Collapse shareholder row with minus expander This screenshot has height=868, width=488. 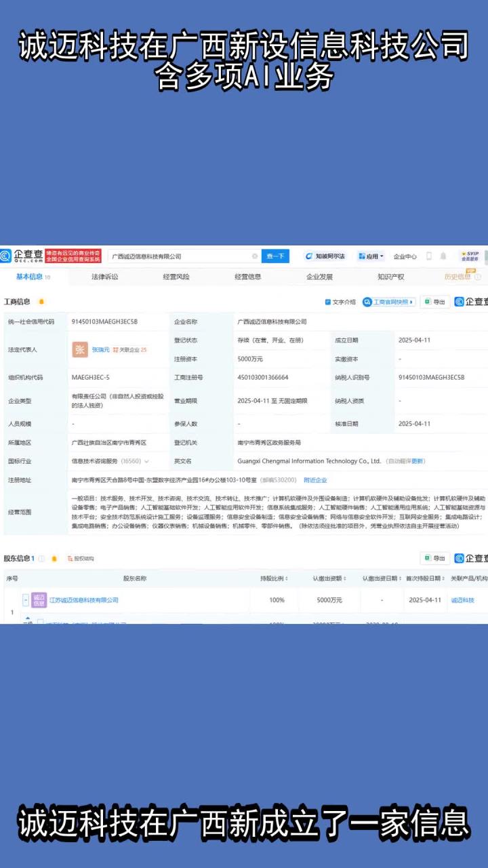[26, 600]
